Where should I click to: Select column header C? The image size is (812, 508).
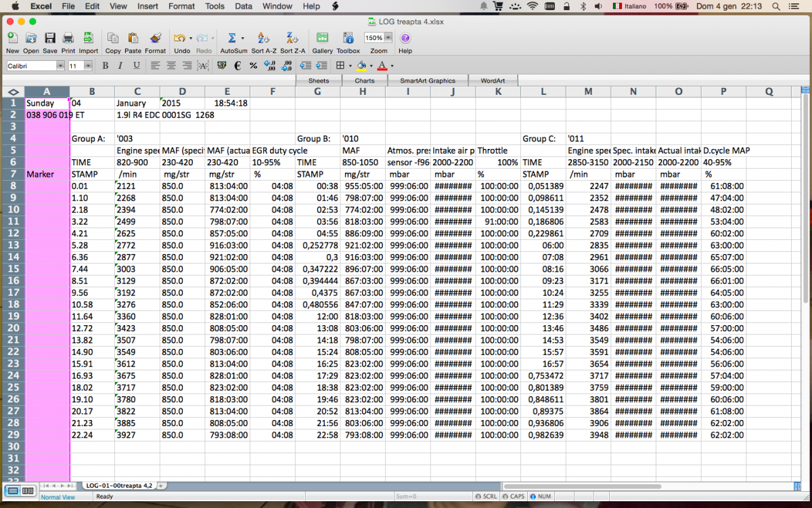(137, 91)
